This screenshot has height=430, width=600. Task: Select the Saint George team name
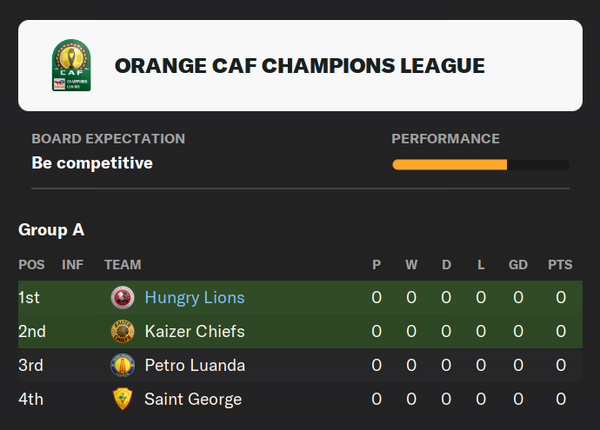(193, 399)
